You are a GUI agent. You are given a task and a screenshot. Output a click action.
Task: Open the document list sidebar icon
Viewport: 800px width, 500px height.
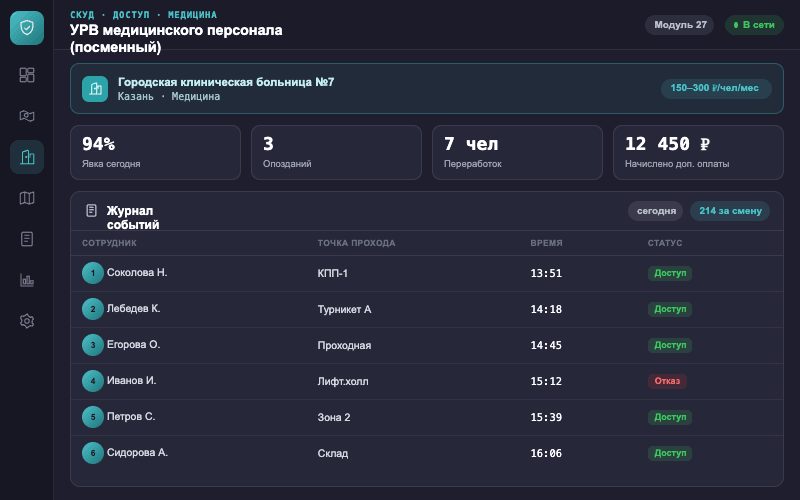[x=27, y=239]
